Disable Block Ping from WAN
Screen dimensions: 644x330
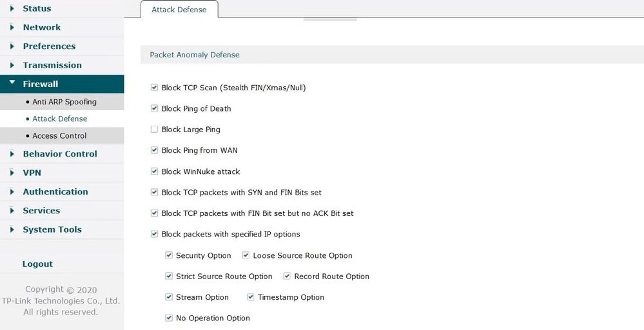click(154, 151)
